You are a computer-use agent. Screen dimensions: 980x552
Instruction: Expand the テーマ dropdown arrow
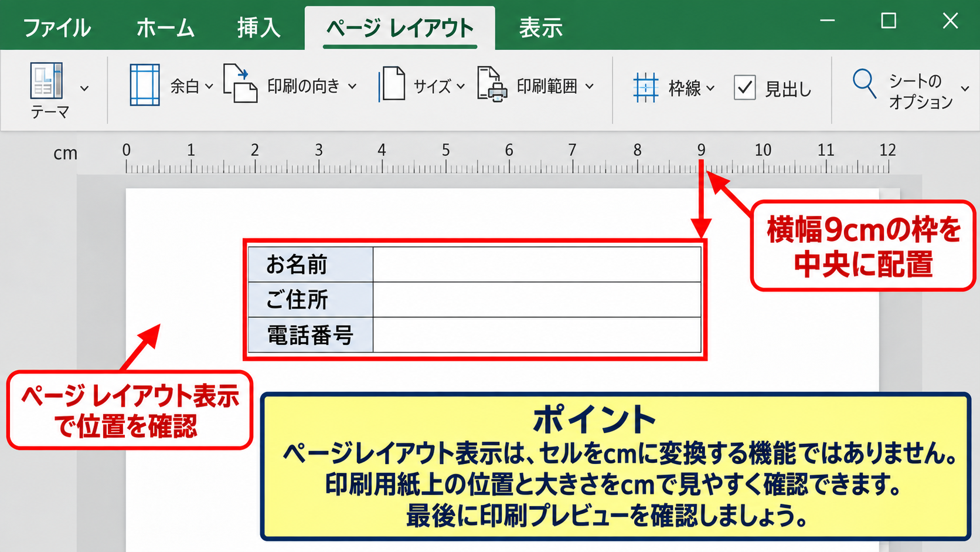pos(84,89)
